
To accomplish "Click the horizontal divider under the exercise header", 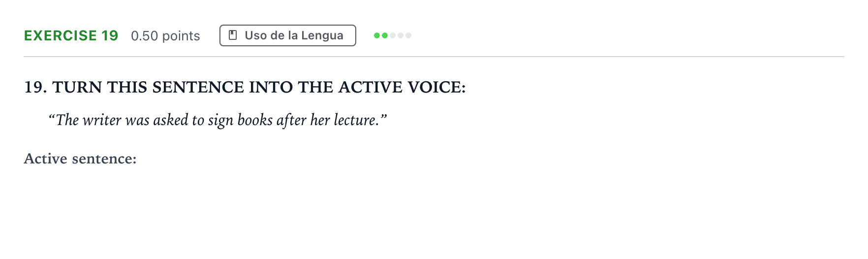I will point(434,57).
